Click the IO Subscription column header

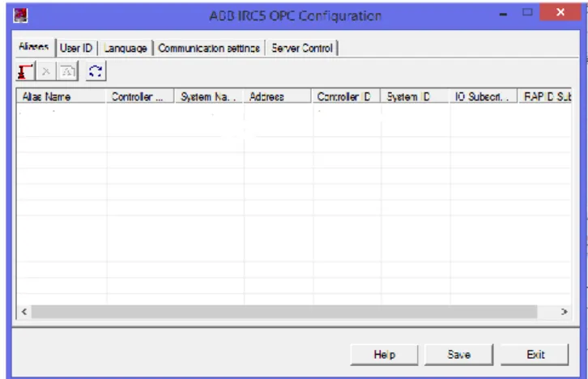(484, 96)
